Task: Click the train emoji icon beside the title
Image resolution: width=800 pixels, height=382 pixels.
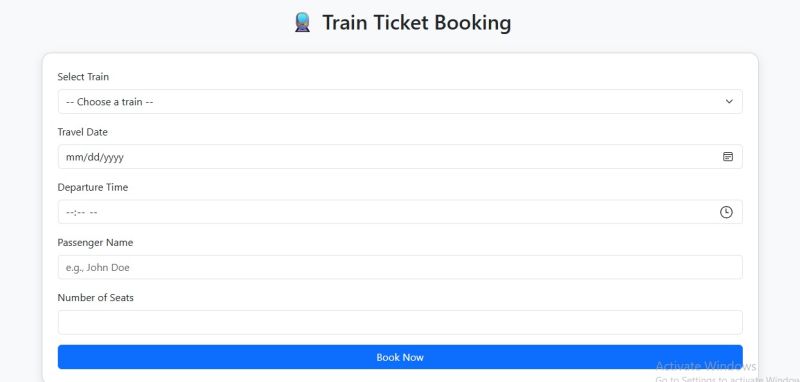Action: [x=302, y=23]
